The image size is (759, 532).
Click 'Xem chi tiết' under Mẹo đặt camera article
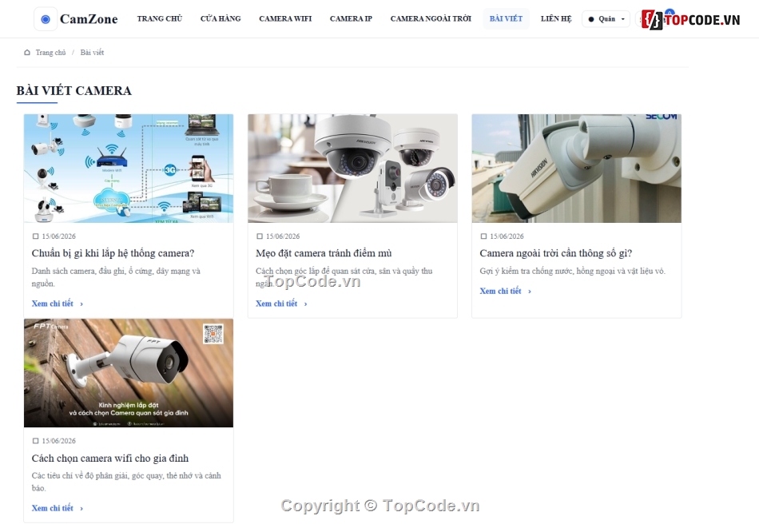(276, 304)
